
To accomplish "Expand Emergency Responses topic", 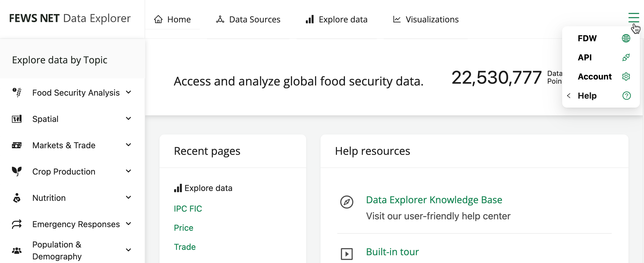I will point(128,224).
